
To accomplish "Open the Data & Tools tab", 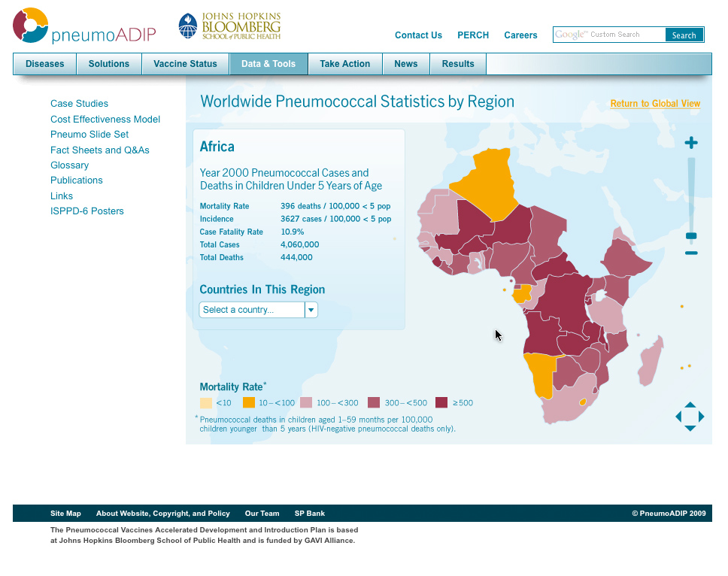I will tap(268, 64).
